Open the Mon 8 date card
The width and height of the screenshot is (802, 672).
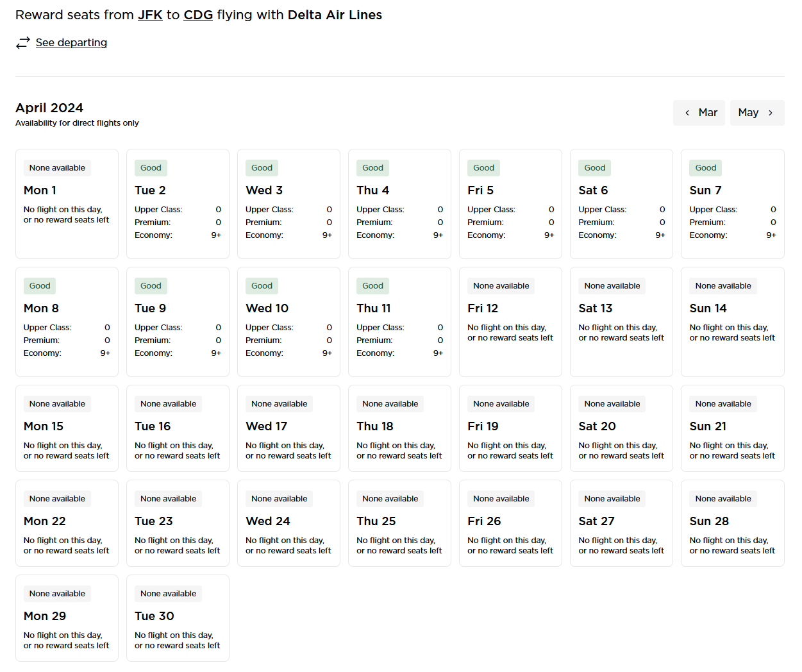[x=67, y=322]
